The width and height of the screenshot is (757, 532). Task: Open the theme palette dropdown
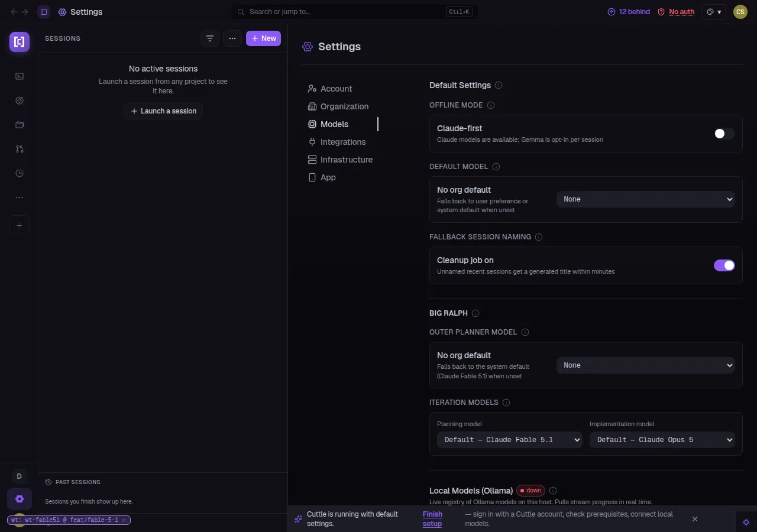click(714, 12)
